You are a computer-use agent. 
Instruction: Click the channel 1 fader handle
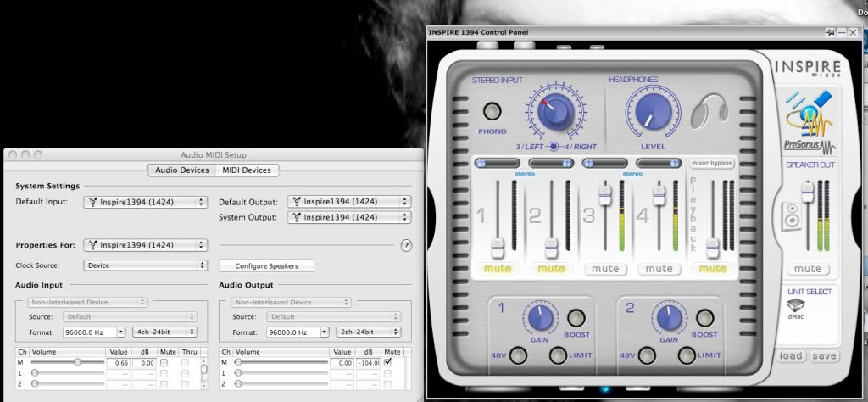point(498,248)
